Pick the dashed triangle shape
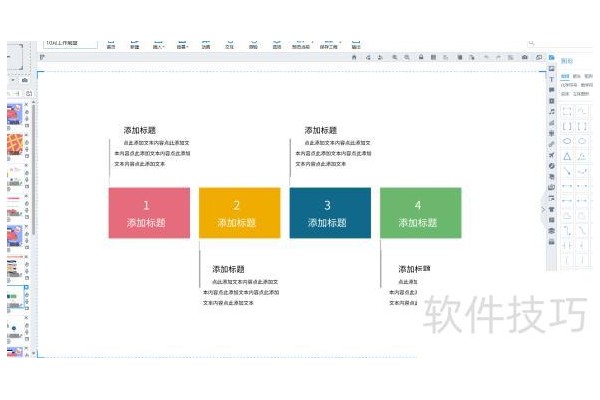This screenshot has width=600, height=400. point(582,156)
